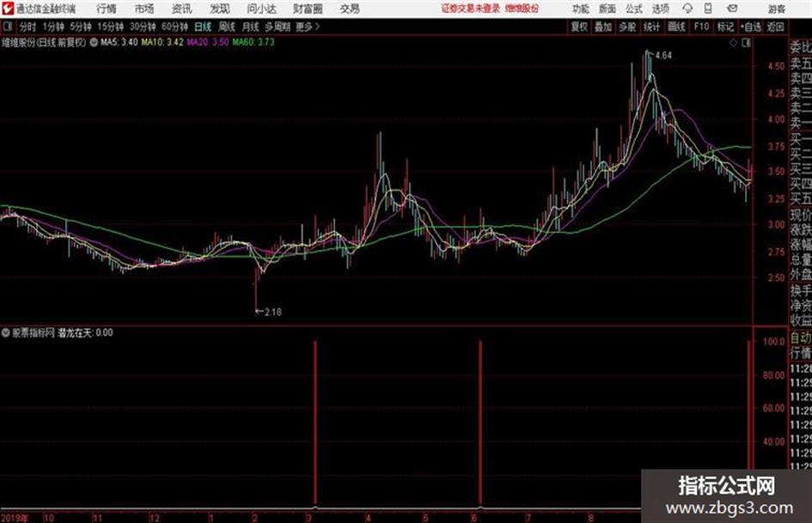Open the 公式 menu

pyautogui.click(x=633, y=9)
